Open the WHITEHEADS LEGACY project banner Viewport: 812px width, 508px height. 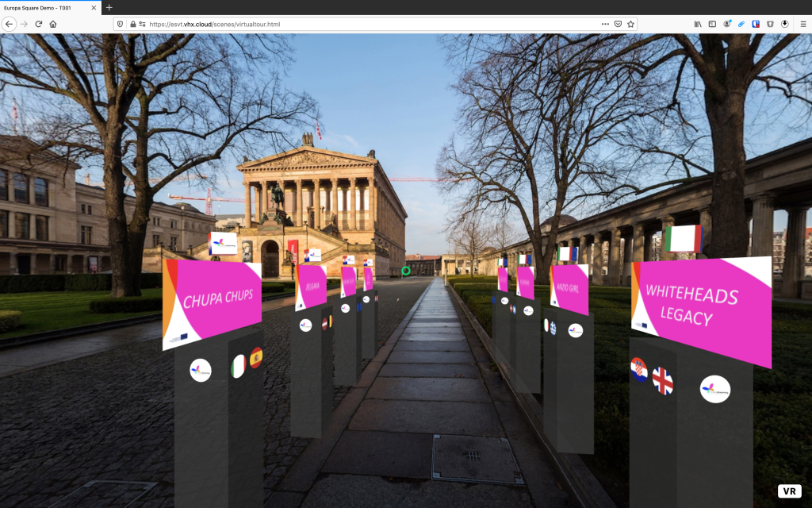tap(701, 307)
